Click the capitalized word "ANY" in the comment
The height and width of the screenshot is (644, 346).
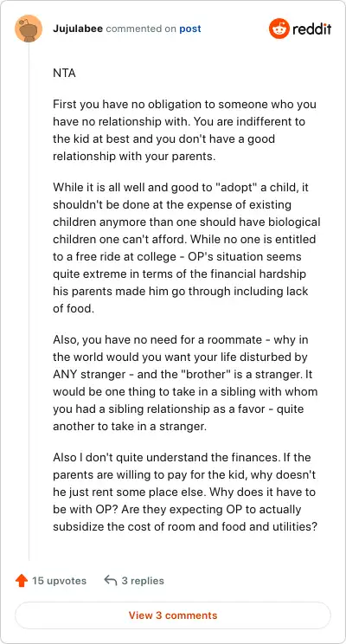tap(64, 376)
